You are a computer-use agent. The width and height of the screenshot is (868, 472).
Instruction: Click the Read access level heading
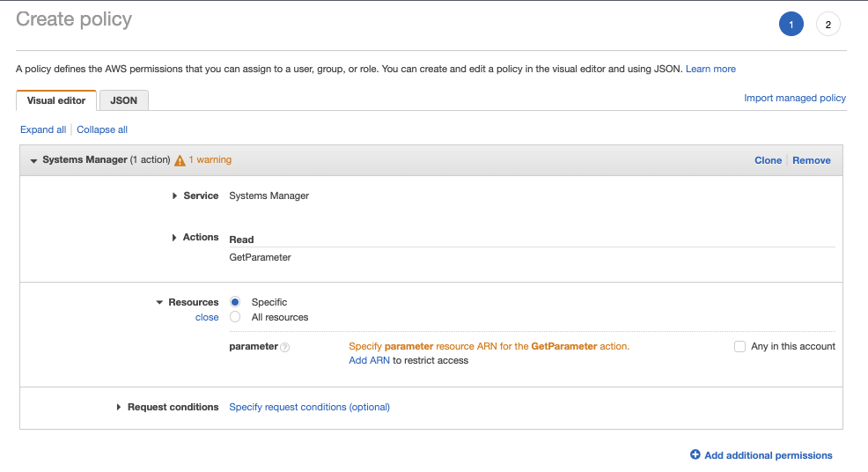coord(241,240)
